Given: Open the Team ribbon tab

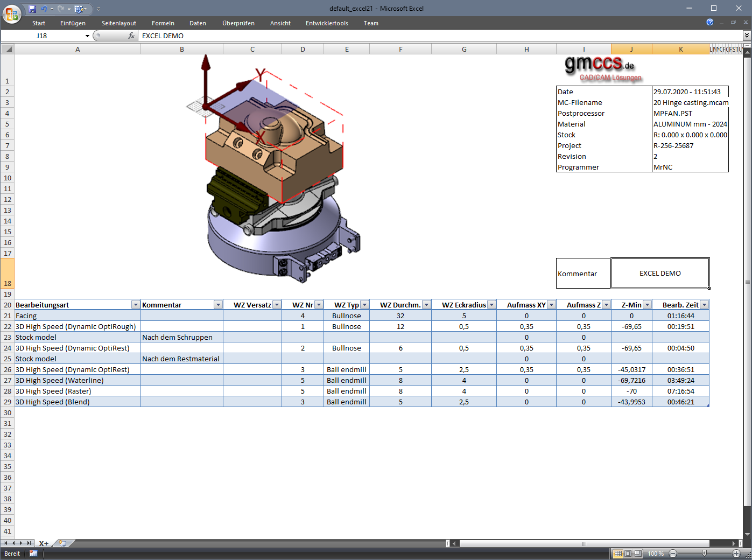Looking at the screenshot, I should (371, 23).
